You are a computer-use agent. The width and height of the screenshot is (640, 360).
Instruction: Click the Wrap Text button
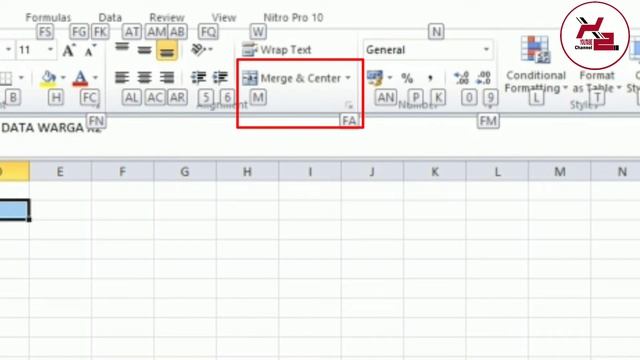pyautogui.click(x=277, y=50)
